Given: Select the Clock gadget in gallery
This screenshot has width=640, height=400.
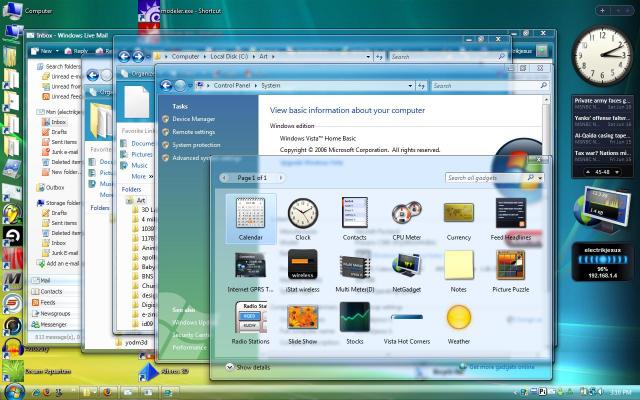Looking at the screenshot, I should click(x=303, y=219).
